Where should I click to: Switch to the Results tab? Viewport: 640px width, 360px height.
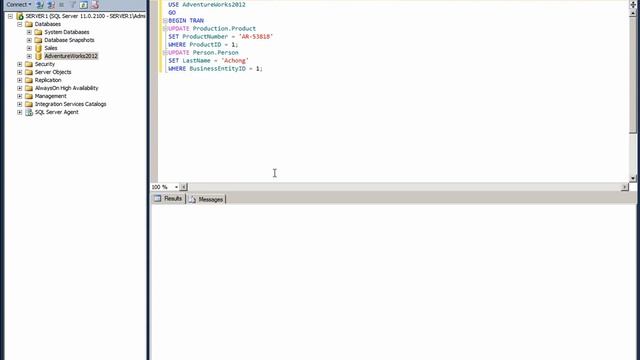pos(169,199)
